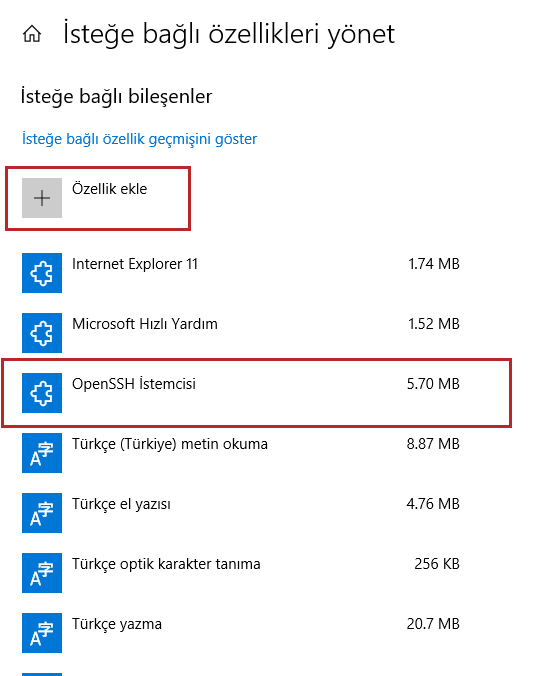This screenshot has width=556, height=676.
Task: Select Türkçe optik karakter tanıma entry
Action: [166, 564]
